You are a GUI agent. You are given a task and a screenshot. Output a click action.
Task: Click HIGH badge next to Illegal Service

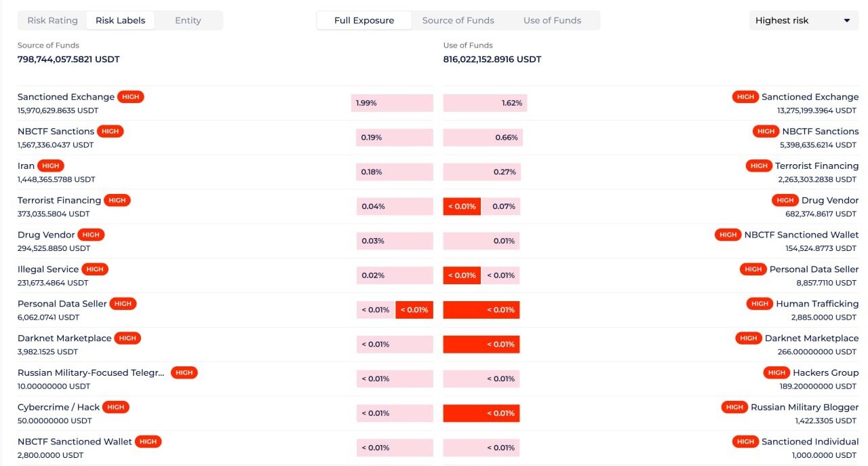pyautogui.click(x=95, y=269)
